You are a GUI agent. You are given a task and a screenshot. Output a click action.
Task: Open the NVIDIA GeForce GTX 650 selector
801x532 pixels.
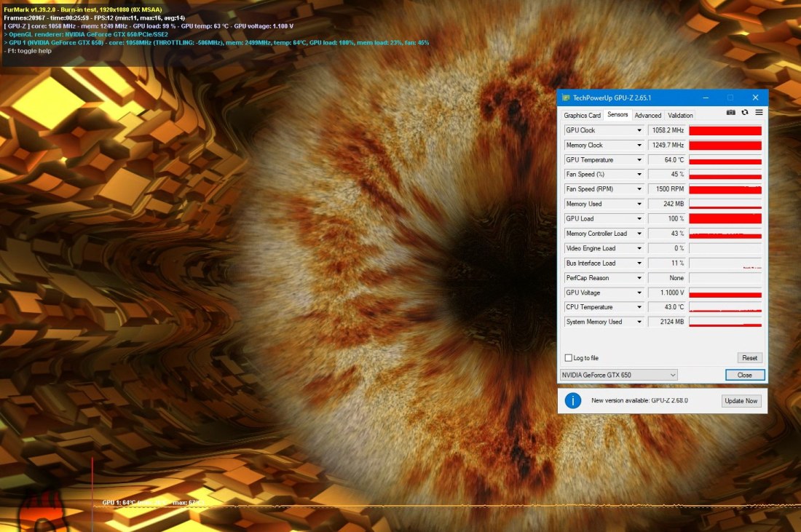618,375
